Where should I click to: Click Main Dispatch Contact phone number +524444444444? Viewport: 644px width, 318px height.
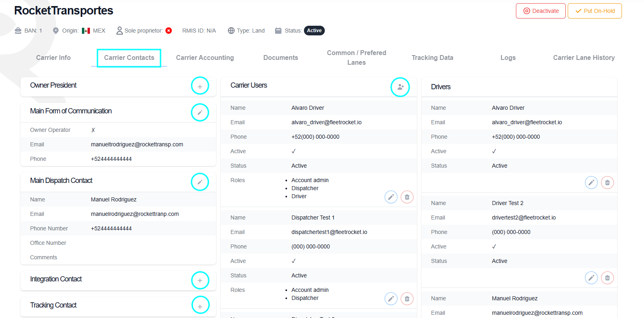[x=111, y=228]
